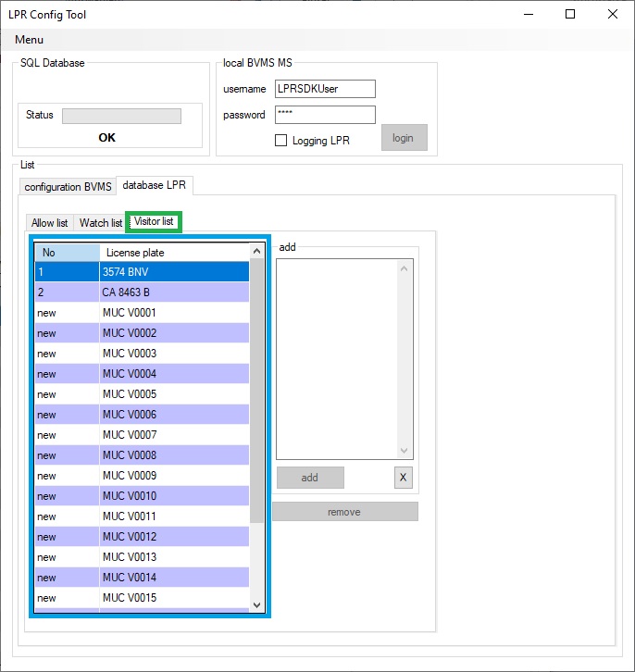Screen dimensions: 635x672
Task: Sort by License plate column header
Action: 173,253
